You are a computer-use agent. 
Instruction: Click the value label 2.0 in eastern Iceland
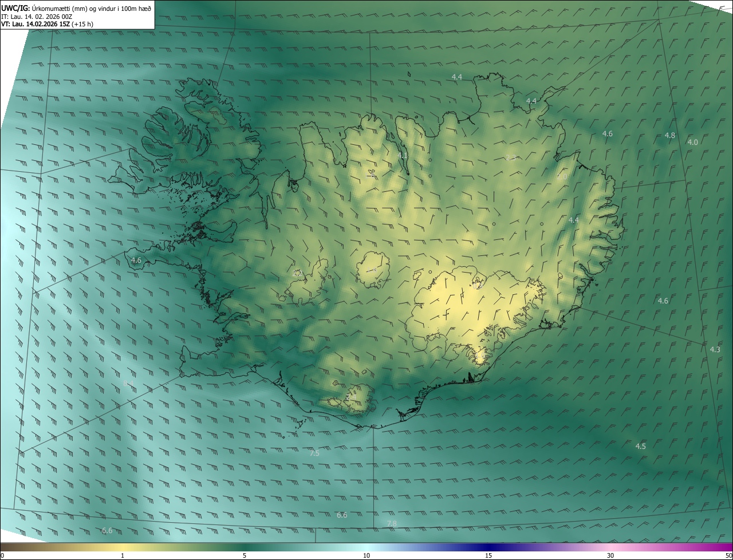[562, 177]
